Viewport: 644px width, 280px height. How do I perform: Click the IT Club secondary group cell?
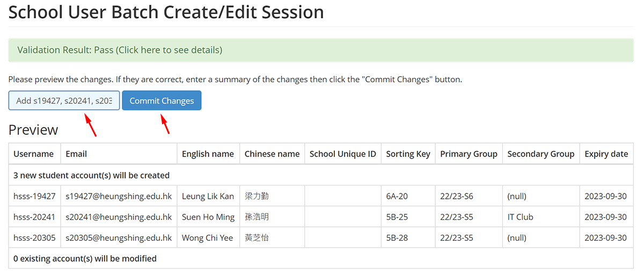(x=541, y=217)
